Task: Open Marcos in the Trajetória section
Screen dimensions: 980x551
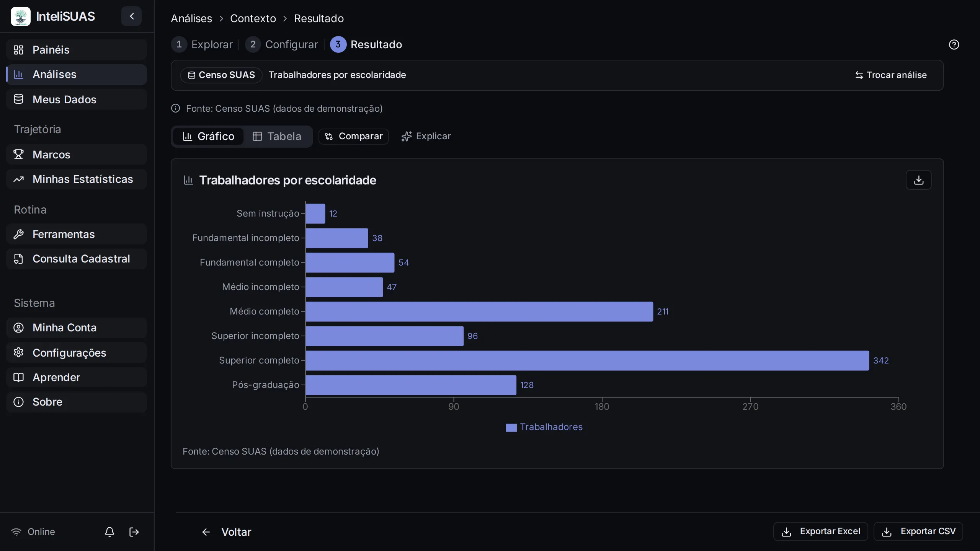Action: 77,155
